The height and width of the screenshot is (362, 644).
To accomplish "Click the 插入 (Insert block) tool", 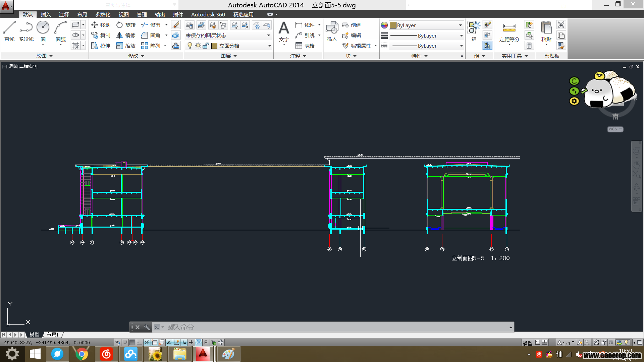I will coord(332,31).
